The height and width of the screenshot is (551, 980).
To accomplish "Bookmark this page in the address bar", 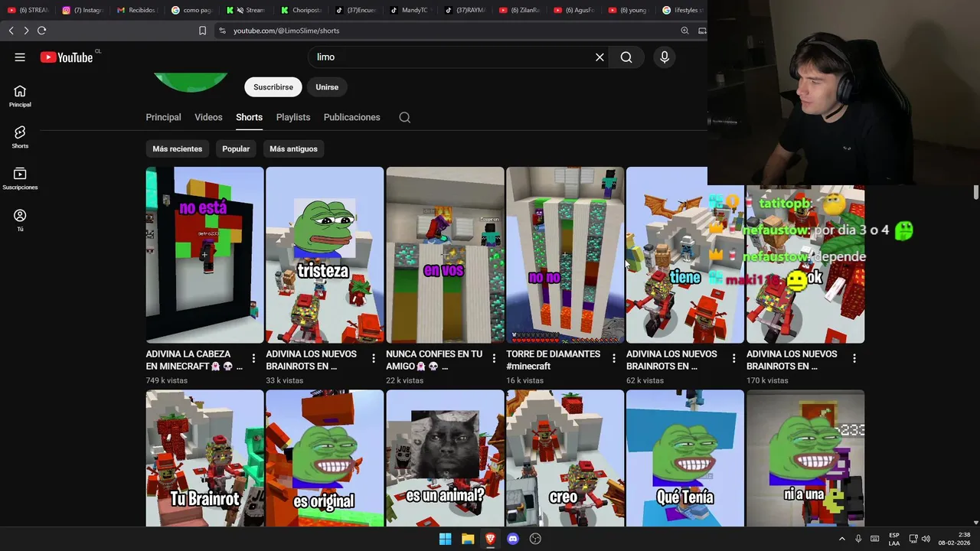I will tap(202, 31).
